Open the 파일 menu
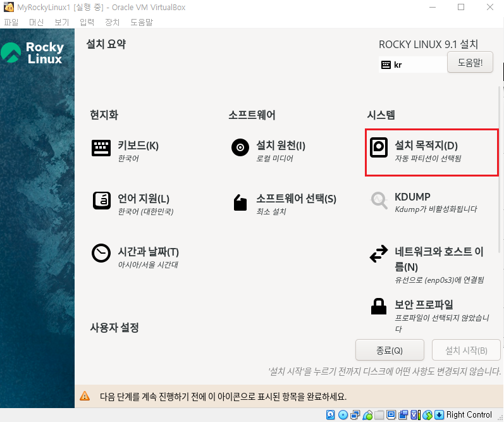Screen dimensions: 504x422 pyautogui.click(x=11, y=22)
